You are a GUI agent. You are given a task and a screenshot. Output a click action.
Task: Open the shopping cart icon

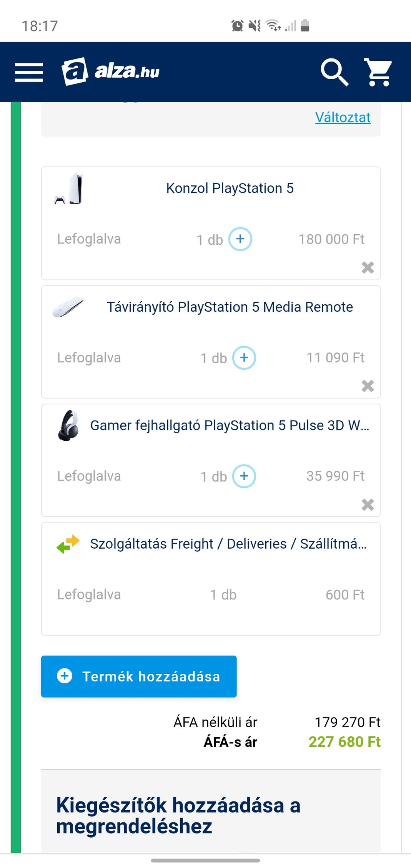click(378, 72)
